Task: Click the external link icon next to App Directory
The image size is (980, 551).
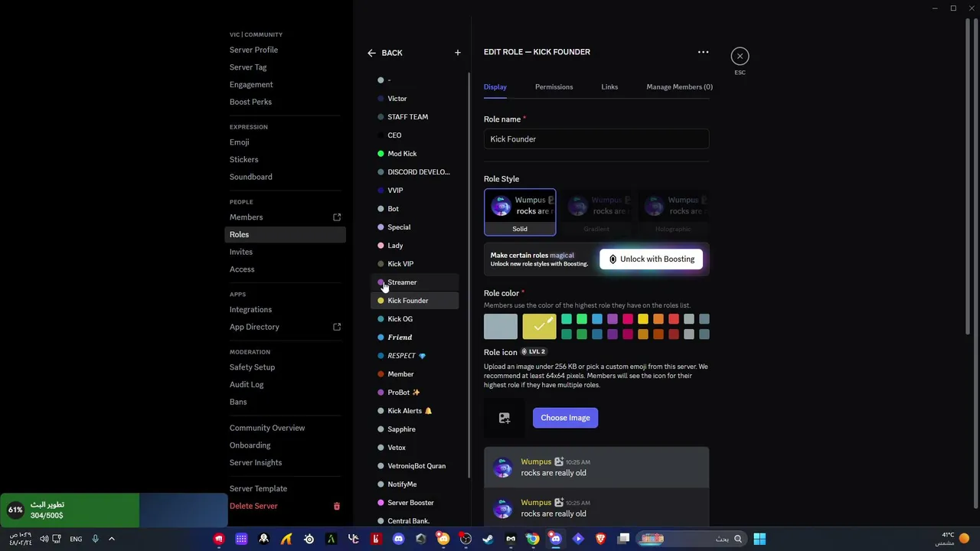Action: 337,327
